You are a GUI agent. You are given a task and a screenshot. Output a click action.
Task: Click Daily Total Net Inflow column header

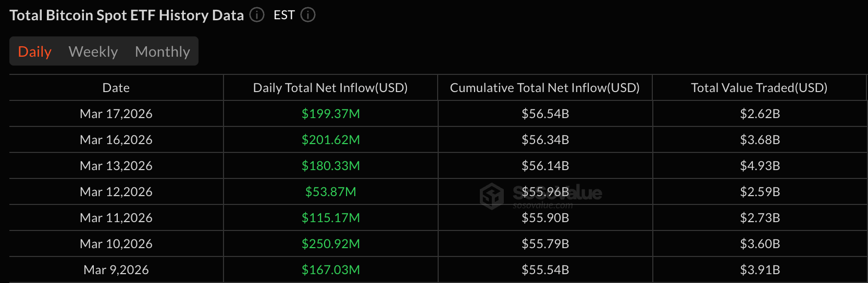(x=330, y=88)
